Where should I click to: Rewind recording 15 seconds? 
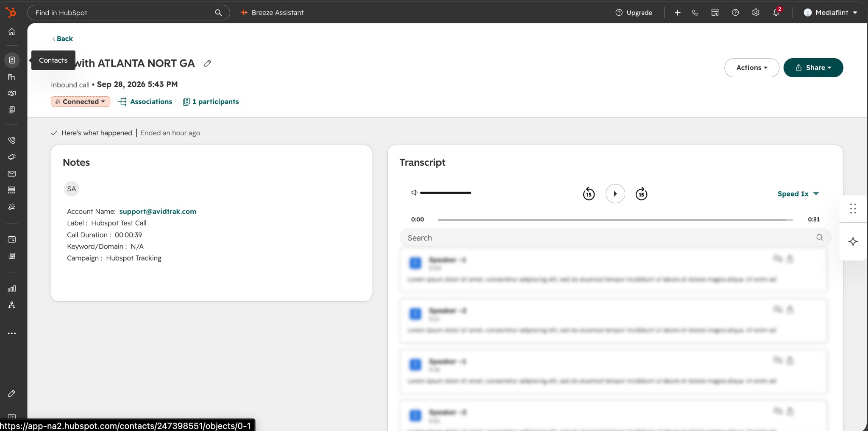click(x=589, y=194)
